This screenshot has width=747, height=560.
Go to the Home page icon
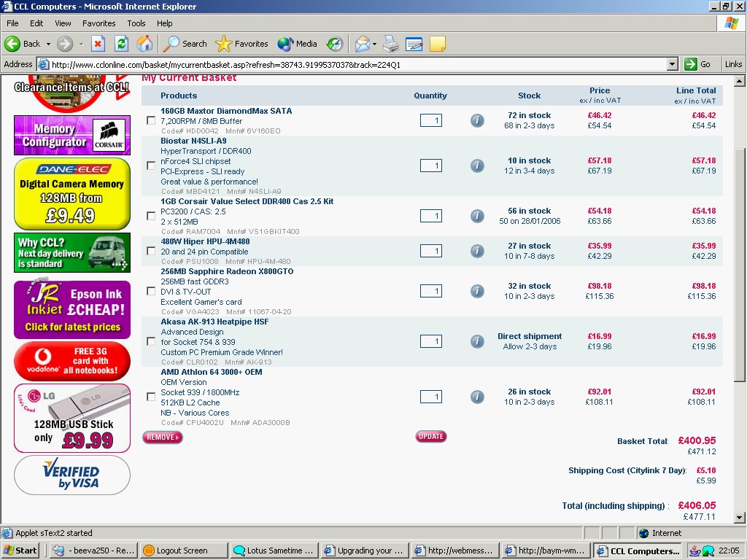pyautogui.click(x=144, y=44)
